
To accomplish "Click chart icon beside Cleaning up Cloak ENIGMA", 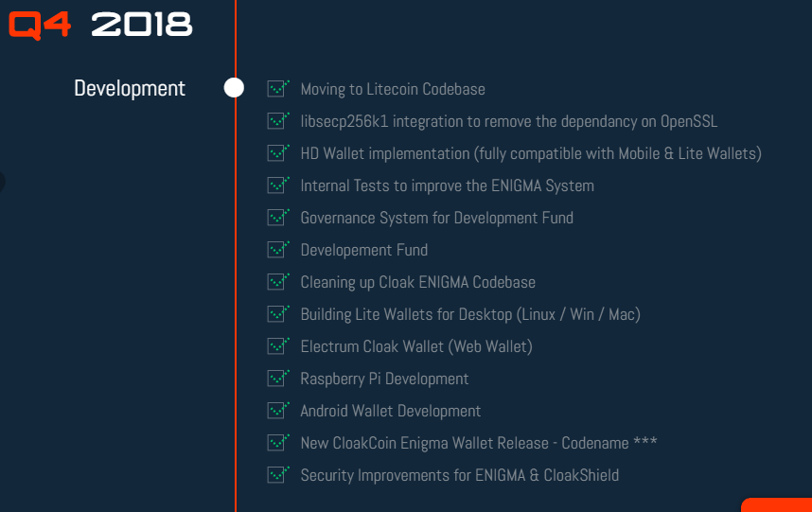I will point(277,281).
